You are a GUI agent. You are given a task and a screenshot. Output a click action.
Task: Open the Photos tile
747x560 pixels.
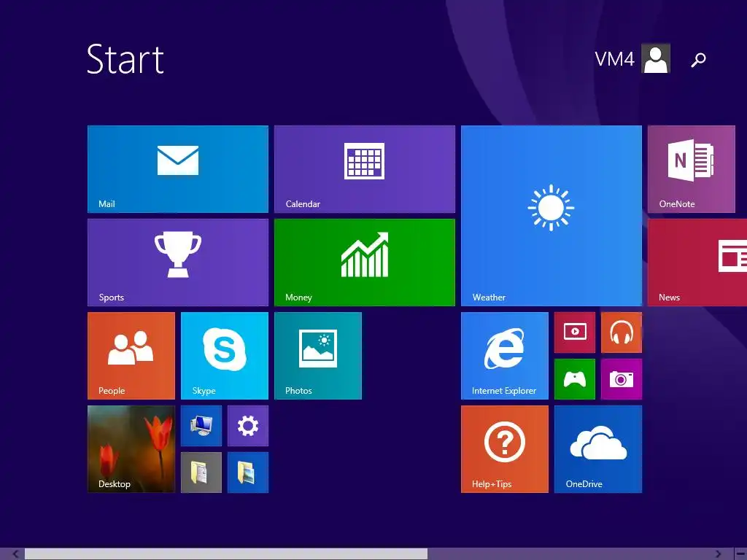click(318, 356)
